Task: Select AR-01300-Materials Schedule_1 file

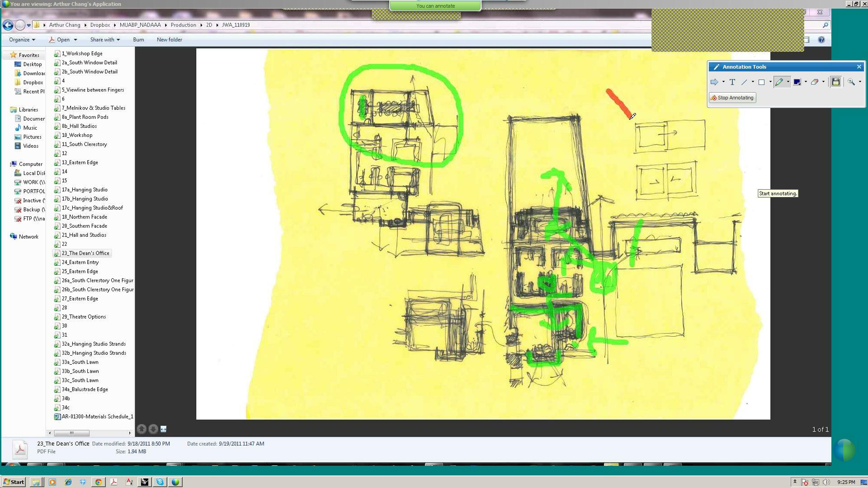Action: [94, 417]
